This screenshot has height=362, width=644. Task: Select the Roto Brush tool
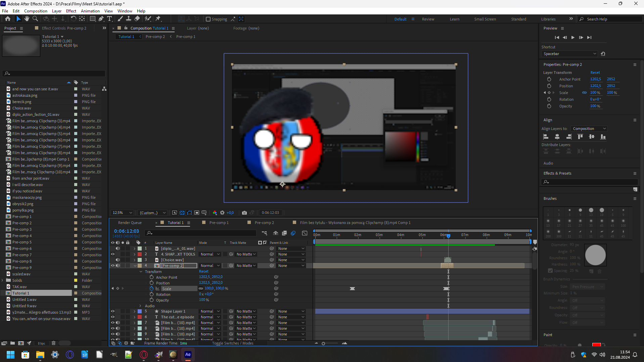coord(148,19)
